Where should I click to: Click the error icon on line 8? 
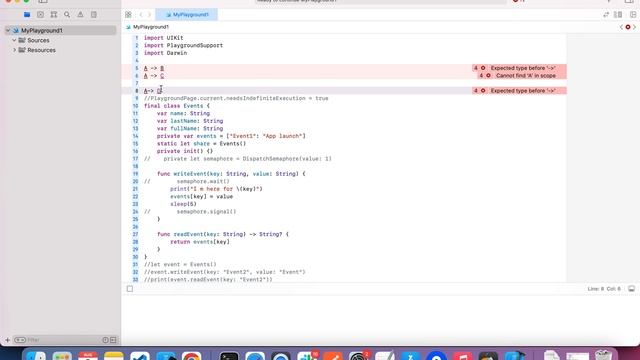[483, 91]
